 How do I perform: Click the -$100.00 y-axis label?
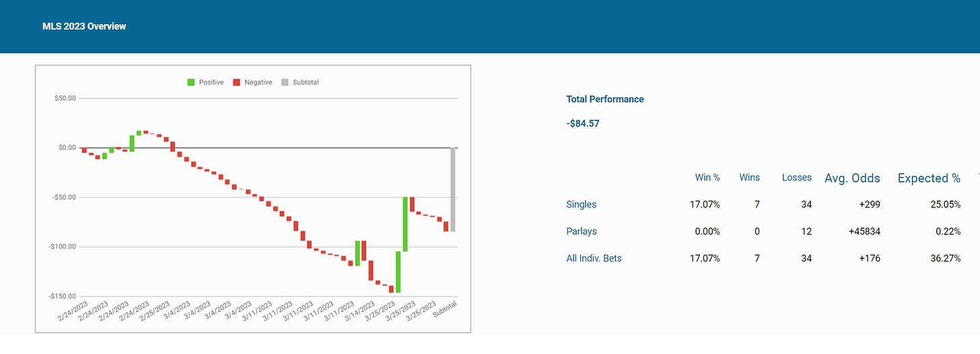click(x=61, y=247)
